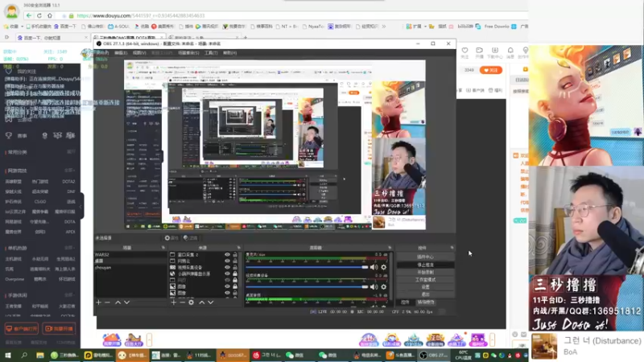Expand 全部 next to 网游竞技 category
Viewport: 644px width, 362px height.
(x=69, y=171)
